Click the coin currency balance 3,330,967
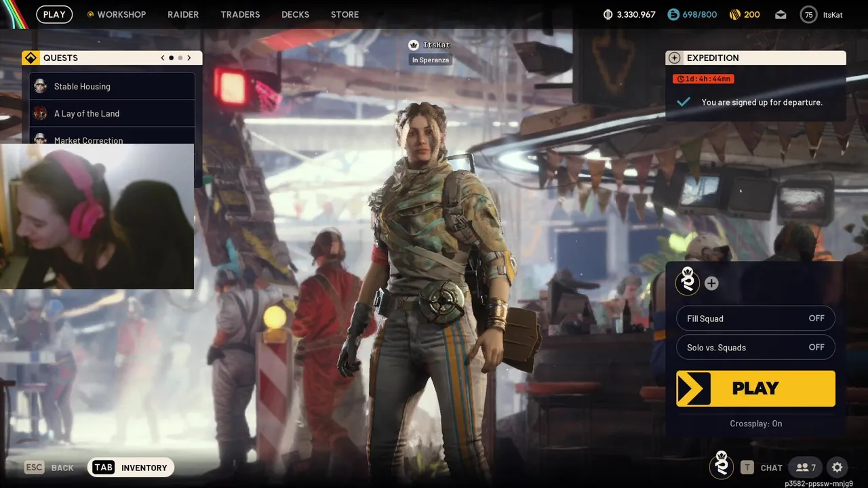This screenshot has height=488, width=868. pos(629,14)
